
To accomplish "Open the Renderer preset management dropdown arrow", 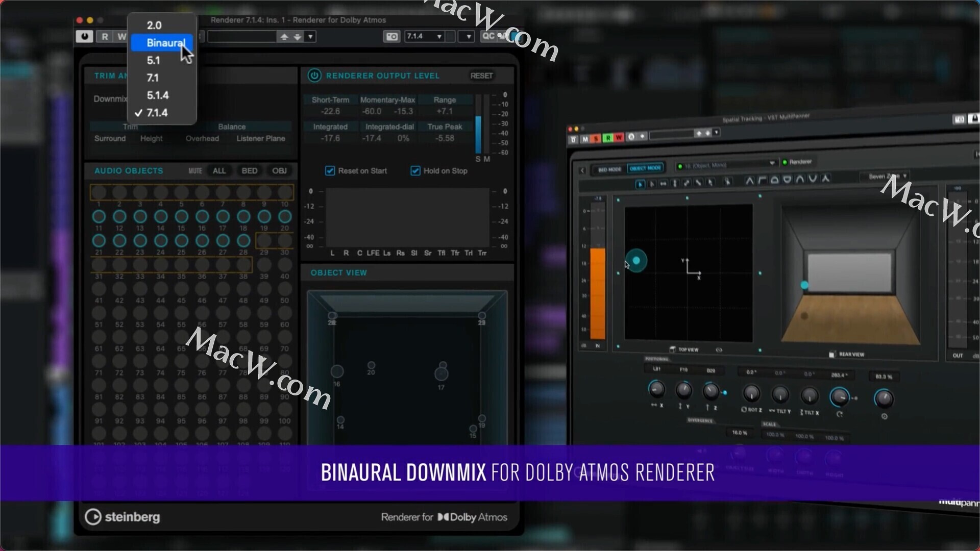I will point(310,36).
